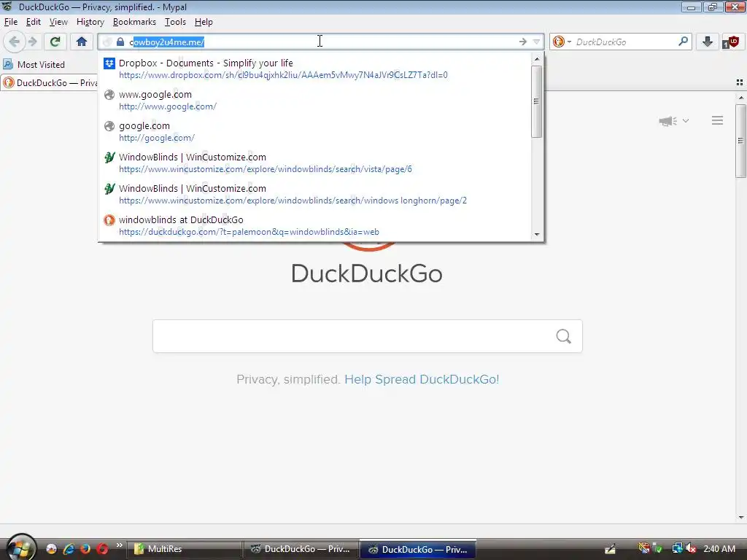The height and width of the screenshot is (560, 747).
Task: Click the page vertical scrollbar thumb
Action: coord(740,141)
